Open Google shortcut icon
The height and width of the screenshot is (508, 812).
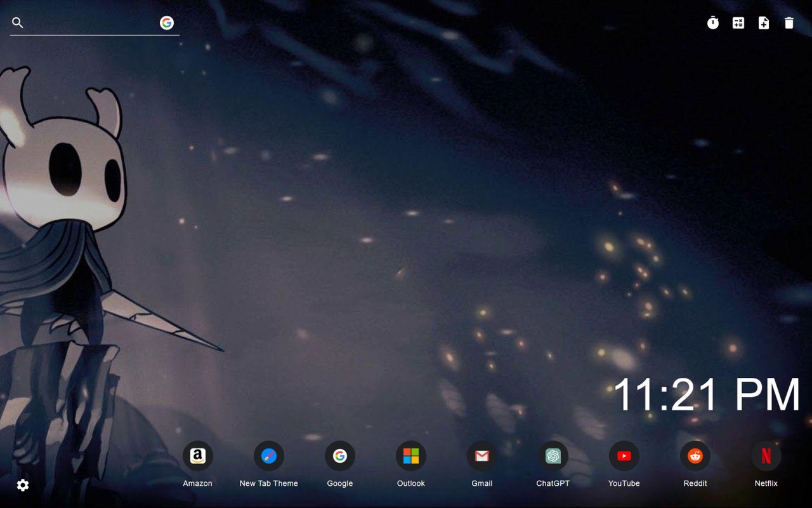(x=340, y=456)
